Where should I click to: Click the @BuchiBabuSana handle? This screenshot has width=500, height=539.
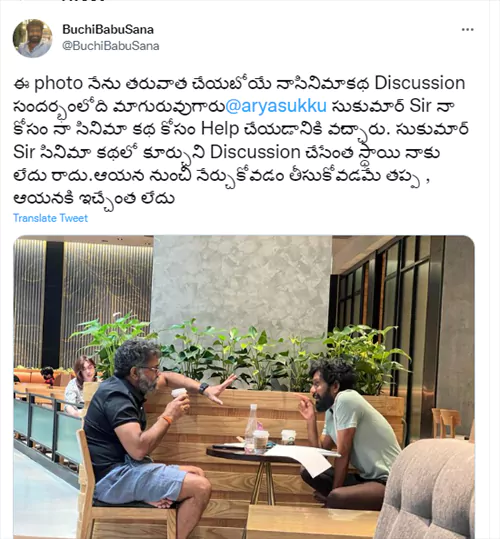point(111,46)
